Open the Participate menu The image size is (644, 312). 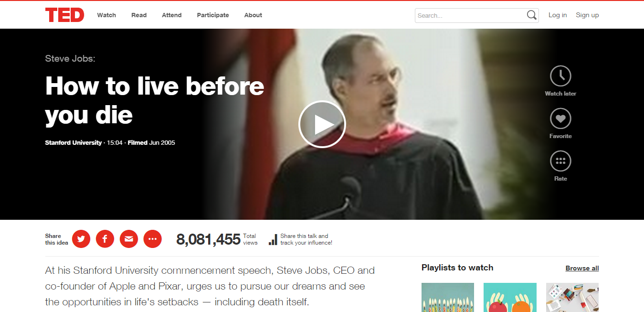pyautogui.click(x=213, y=15)
